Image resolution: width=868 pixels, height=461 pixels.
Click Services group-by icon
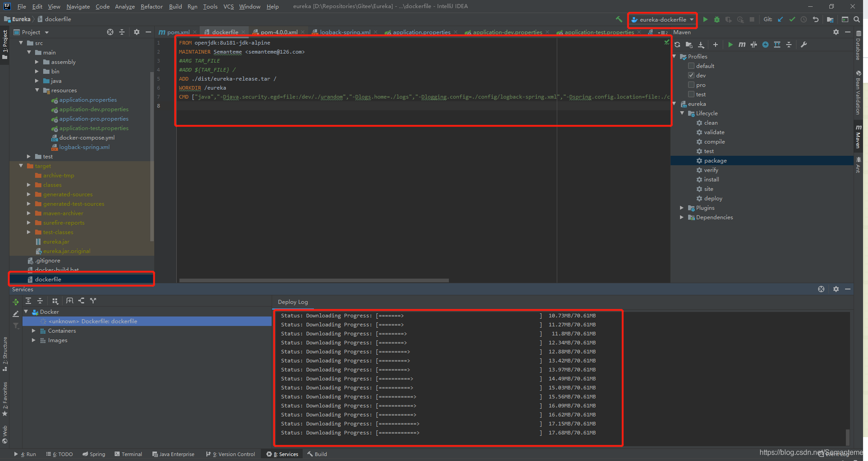click(x=55, y=301)
